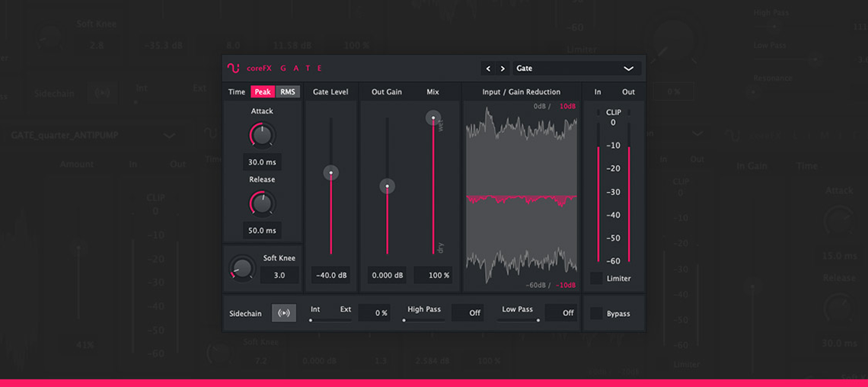868x387 pixels.
Task: Click the Attack knob
Action: click(263, 136)
